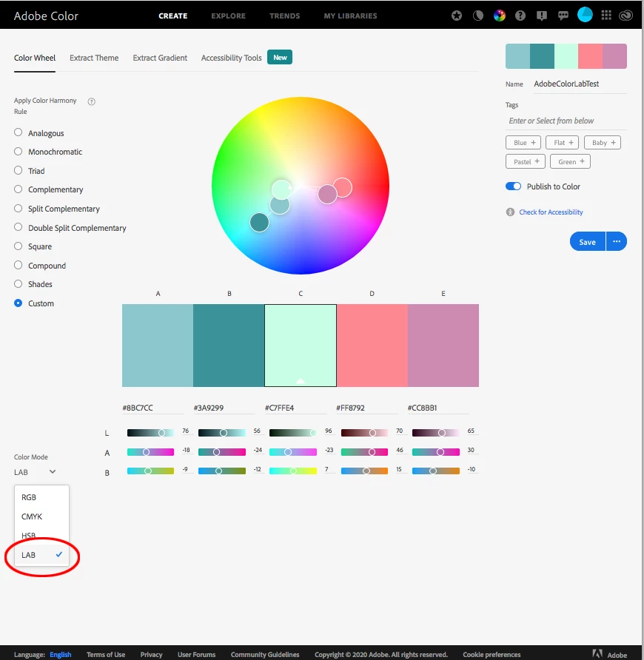Click the feedback exclamation icon

[542, 16]
